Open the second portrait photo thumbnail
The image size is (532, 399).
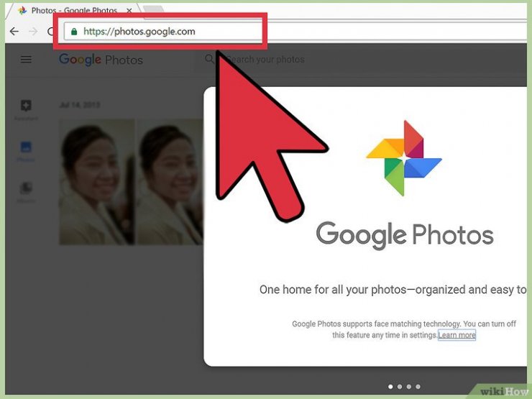click(x=170, y=181)
